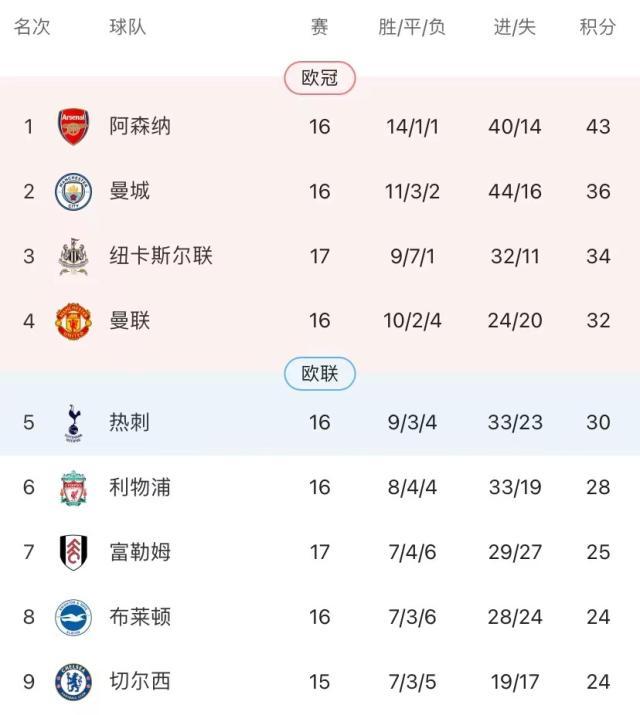640x715 pixels.
Task: Click the 切尔西 team name link
Action: click(140, 682)
